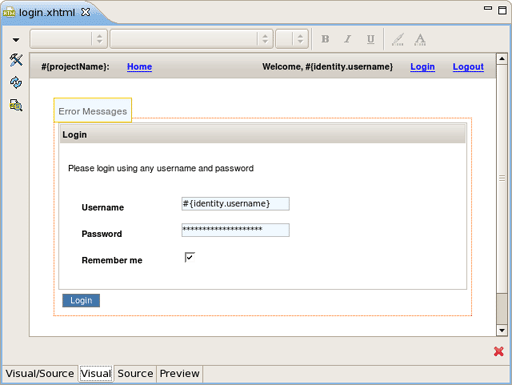Apply Underline formatting
Viewport: 512px width, 385px height.
pyautogui.click(x=370, y=39)
